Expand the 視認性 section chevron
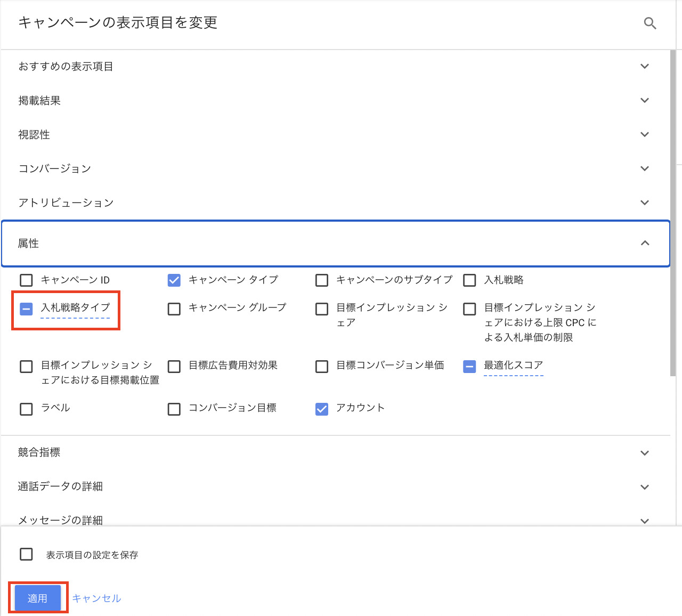This screenshot has height=616, width=682. pyautogui.click(x=645, y=135)
